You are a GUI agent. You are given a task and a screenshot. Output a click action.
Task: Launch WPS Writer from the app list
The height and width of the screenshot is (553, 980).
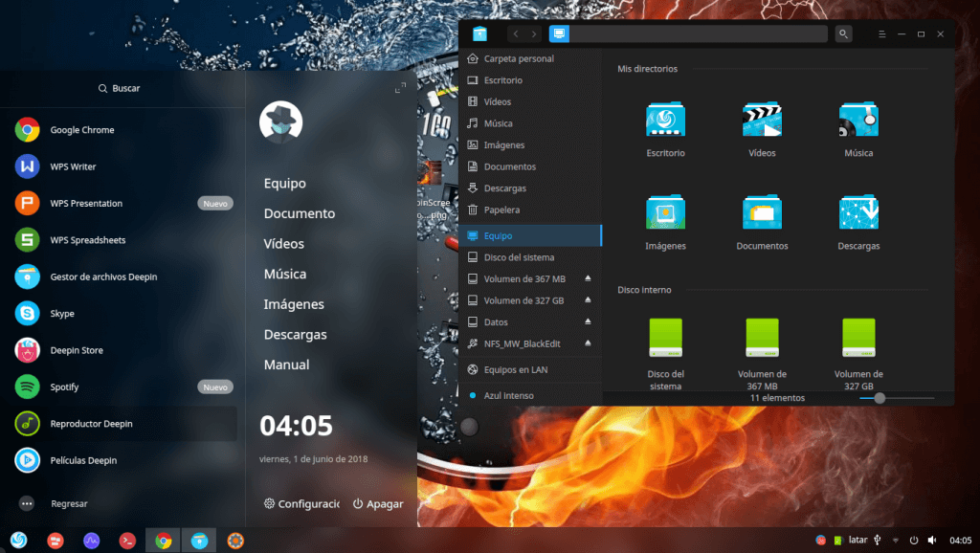tap(73, 166)
